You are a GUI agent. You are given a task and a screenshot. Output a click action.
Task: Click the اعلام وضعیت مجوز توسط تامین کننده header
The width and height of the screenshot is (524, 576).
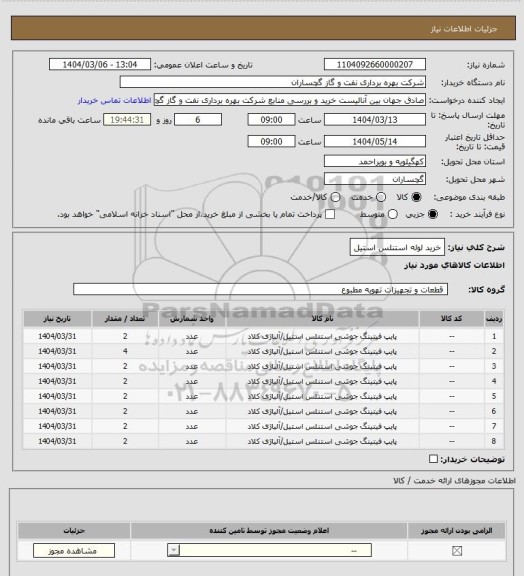coord(269,530)
